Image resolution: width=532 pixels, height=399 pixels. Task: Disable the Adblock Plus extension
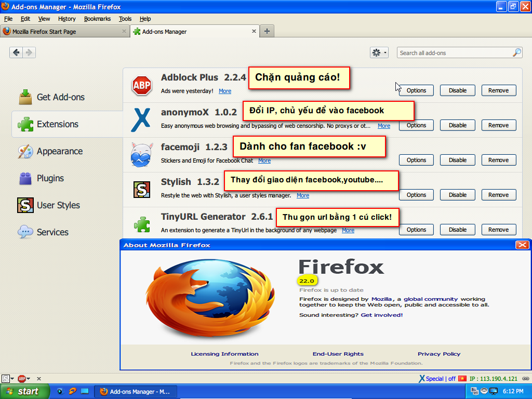coord(458,90)
